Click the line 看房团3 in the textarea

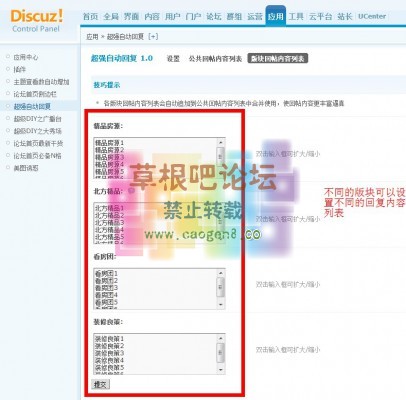(x=106, y=288)
